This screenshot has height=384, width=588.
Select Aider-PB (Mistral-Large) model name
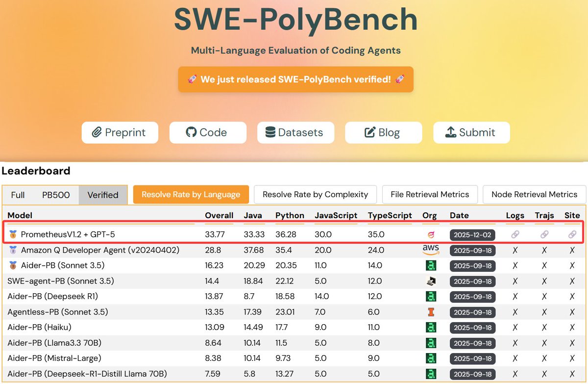pos(54,358)
